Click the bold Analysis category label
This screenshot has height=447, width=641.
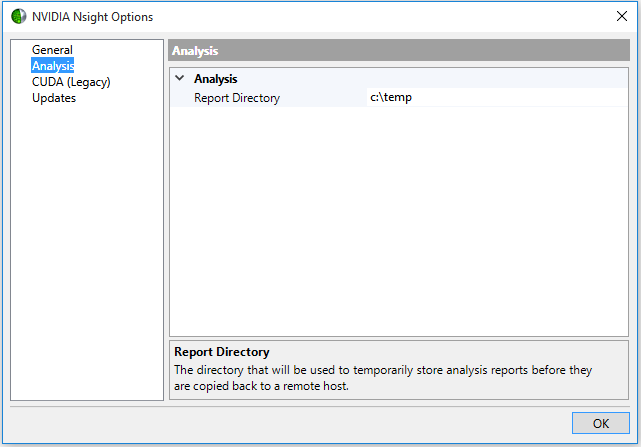(215, 79)
